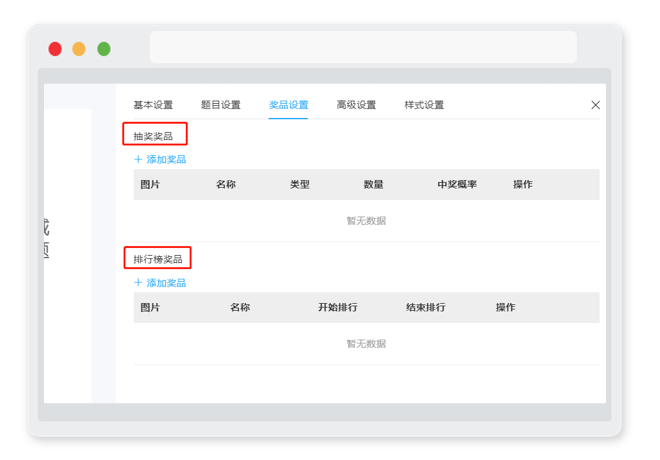
Task: Click the 类型 column header
Action: [300, 184]
